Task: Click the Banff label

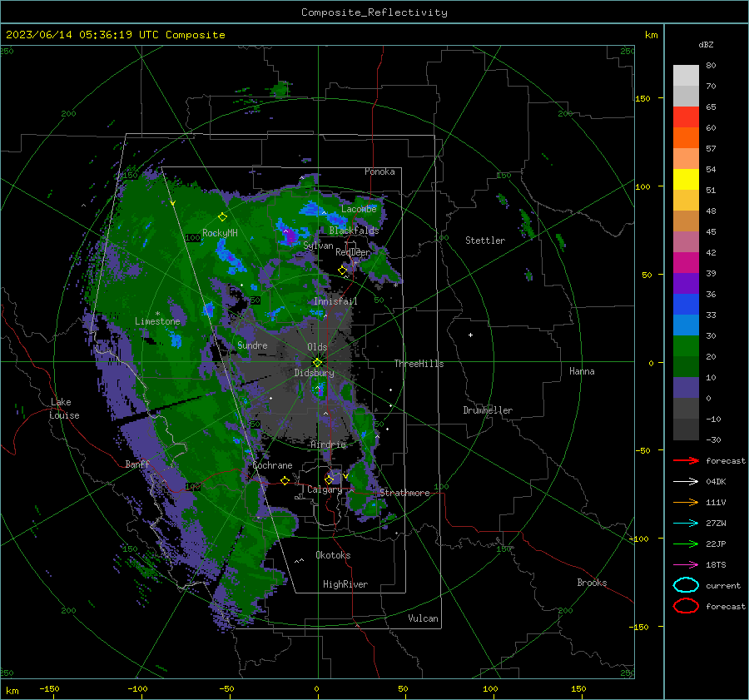Action: click(137, 464)
